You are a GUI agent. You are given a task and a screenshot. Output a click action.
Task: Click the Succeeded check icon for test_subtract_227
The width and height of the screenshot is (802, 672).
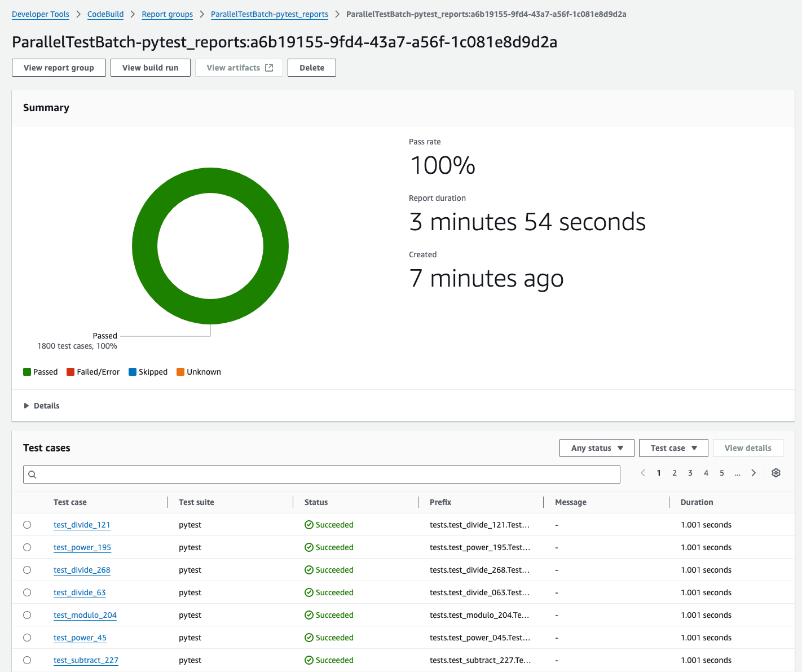tap(309, 660)
